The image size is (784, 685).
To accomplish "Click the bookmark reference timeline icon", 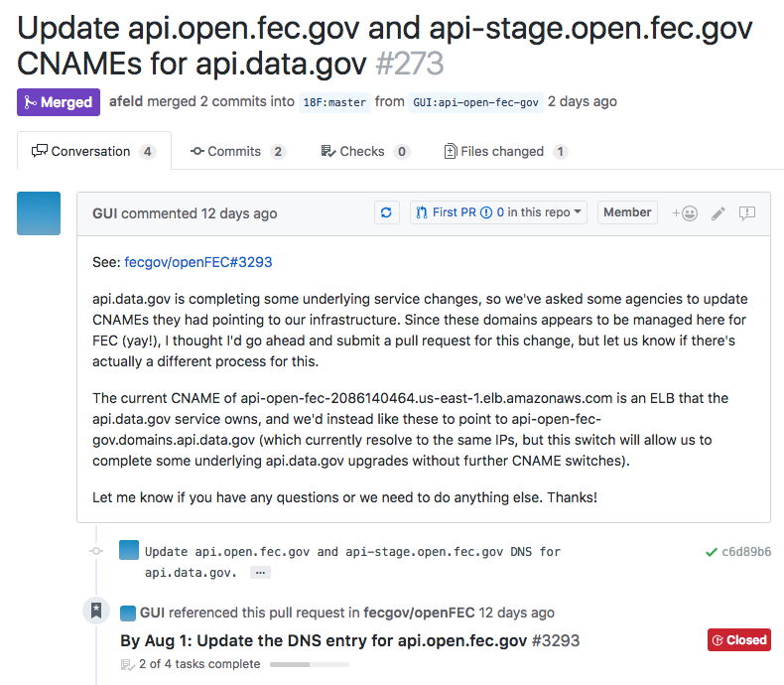I will pyautogui.click(x=96, y=612).
